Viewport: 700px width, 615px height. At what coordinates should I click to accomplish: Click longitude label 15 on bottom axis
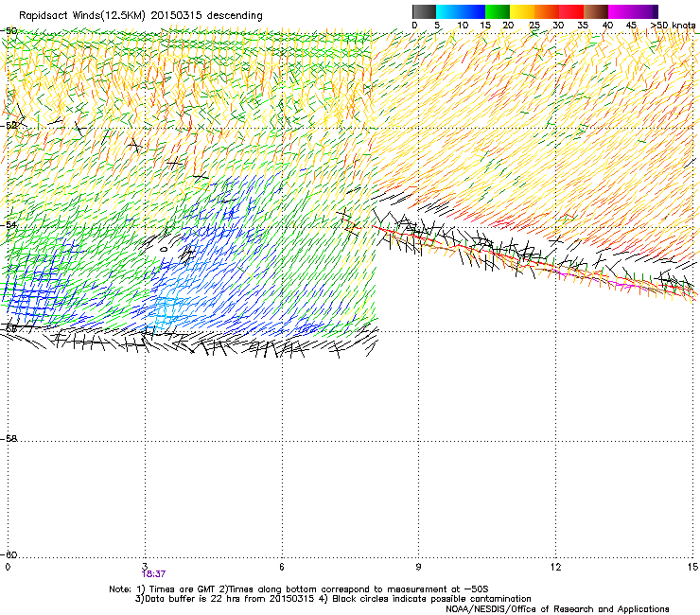[x=692, y=567]
